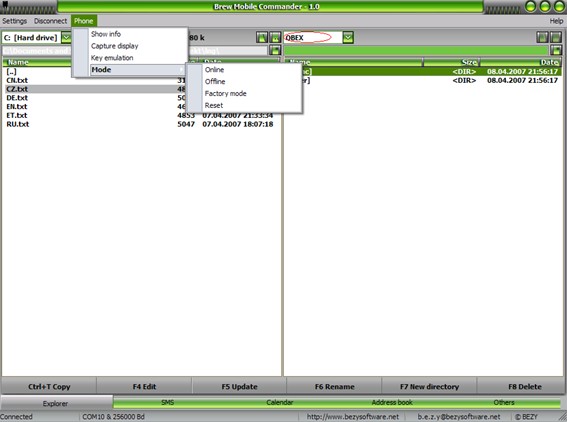
Task: Click the F8 Delete button
Action: tap(525, 387)
